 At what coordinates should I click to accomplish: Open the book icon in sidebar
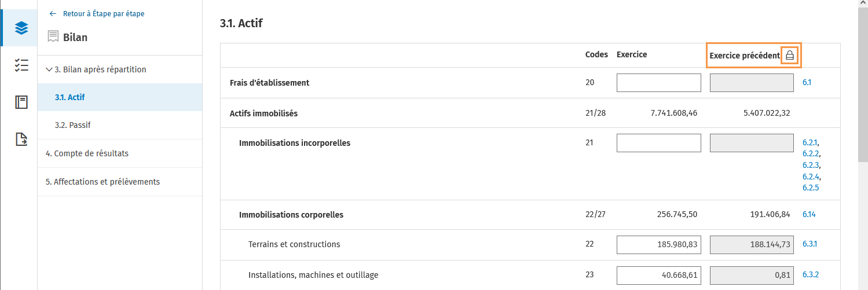(21, 102)
